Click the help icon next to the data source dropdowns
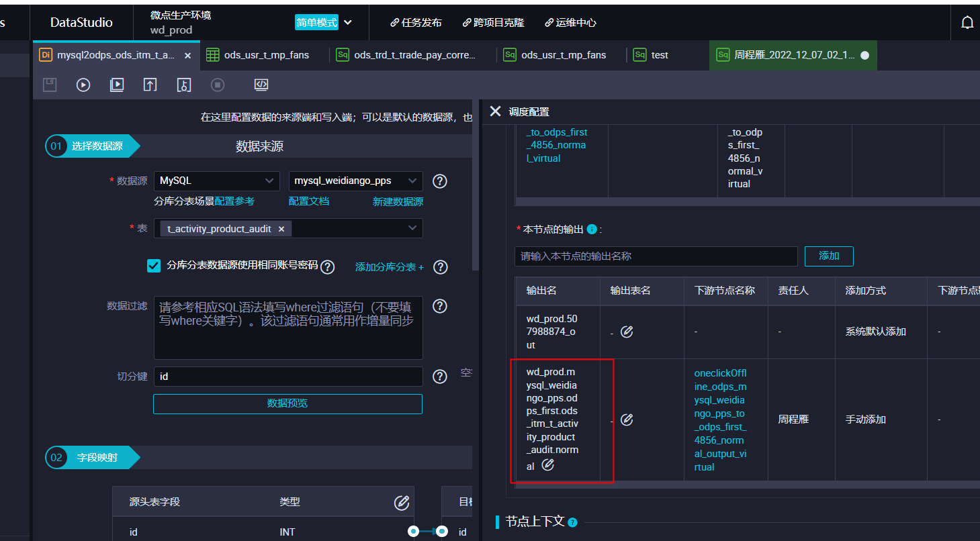Viewport: 980px width, 541px height. point(440,181)
